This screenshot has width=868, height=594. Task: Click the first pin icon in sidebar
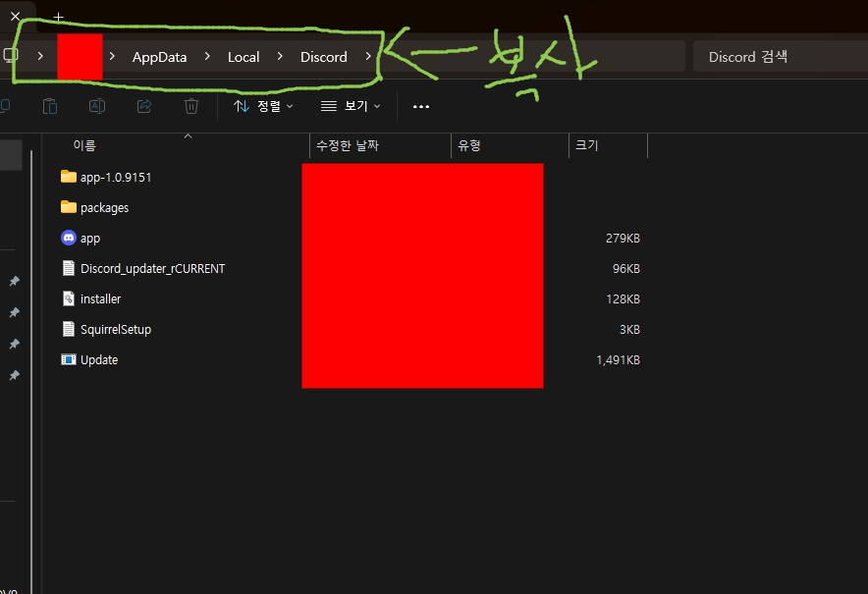point(15,281)
